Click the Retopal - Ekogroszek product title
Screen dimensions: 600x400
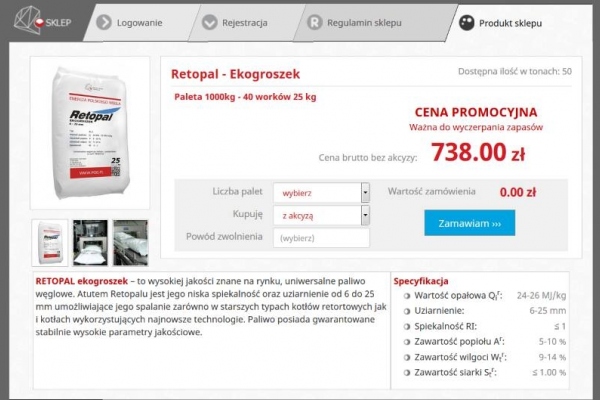coord(235,74)
